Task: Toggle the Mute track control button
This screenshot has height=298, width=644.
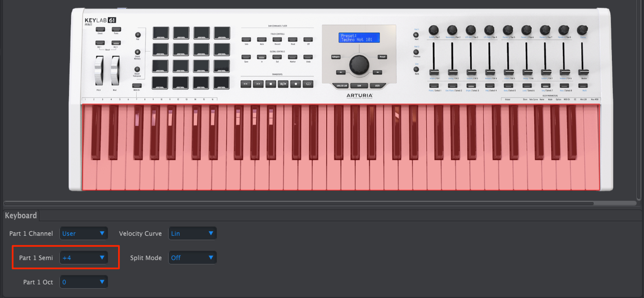Action: pyautogui.click(x=262, y=39)
